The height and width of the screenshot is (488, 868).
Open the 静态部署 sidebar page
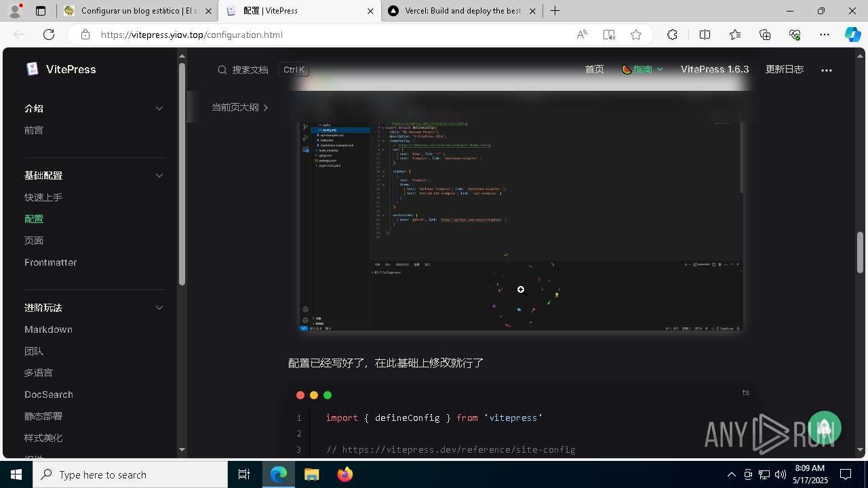[43, 416]
